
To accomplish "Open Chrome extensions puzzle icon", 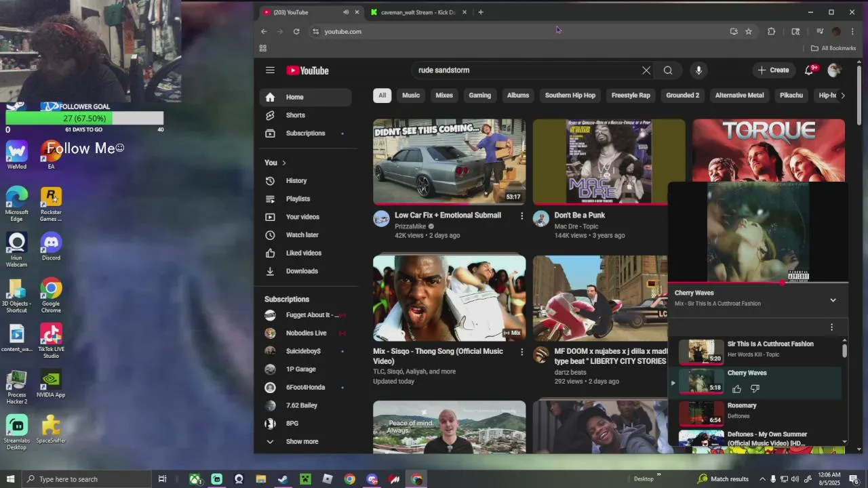I will pyautogui.click(x=771, y=31).
